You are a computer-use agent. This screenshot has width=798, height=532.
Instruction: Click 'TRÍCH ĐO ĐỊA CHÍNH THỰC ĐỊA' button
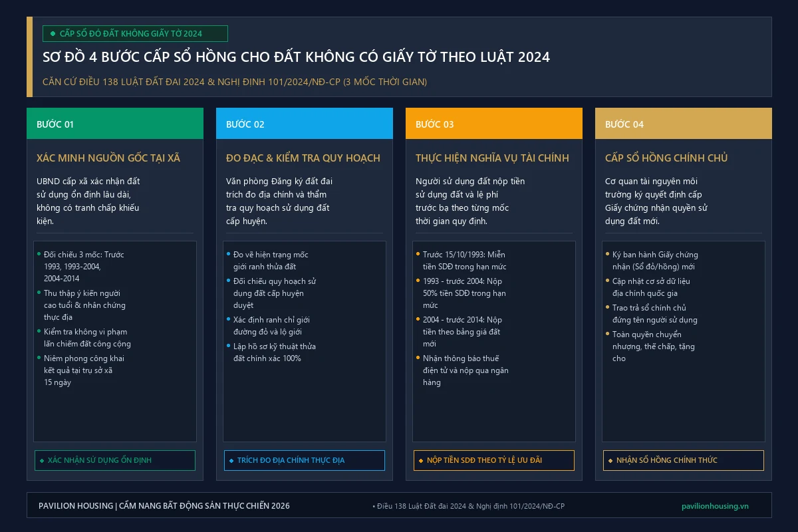pos(305,460)
